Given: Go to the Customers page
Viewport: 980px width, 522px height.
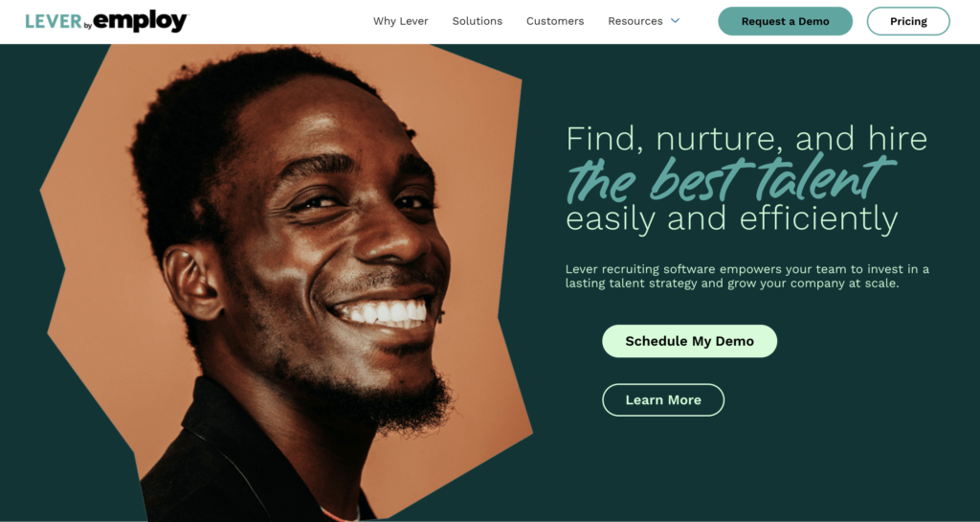Looking at the screenshot, I should tap(555, 21).
